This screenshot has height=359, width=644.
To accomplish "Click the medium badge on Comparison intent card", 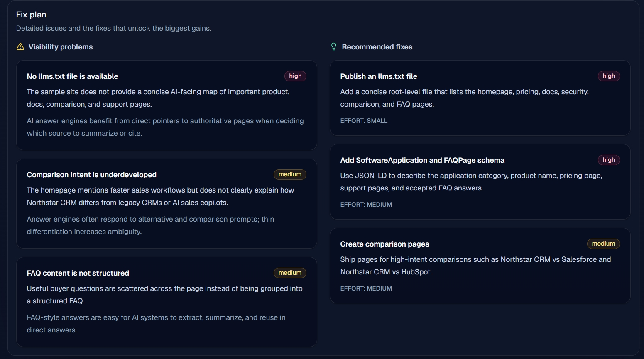I will 290,174.
